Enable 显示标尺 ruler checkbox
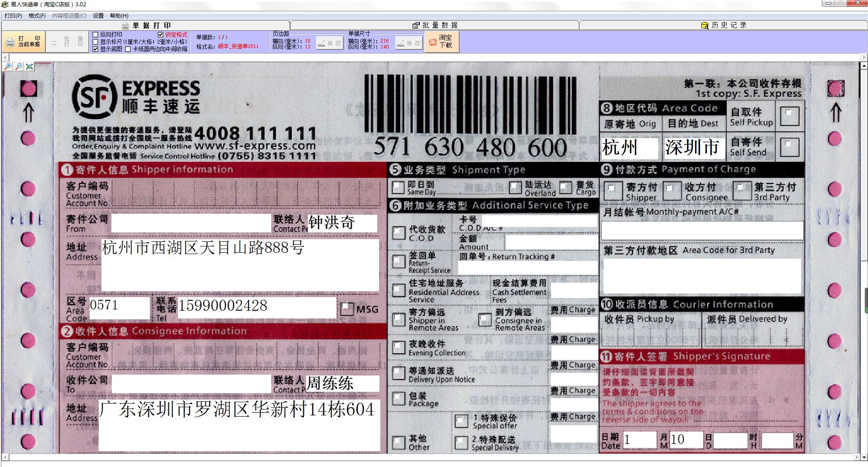Viewport: 868px width, 467px height. point(95,42)
